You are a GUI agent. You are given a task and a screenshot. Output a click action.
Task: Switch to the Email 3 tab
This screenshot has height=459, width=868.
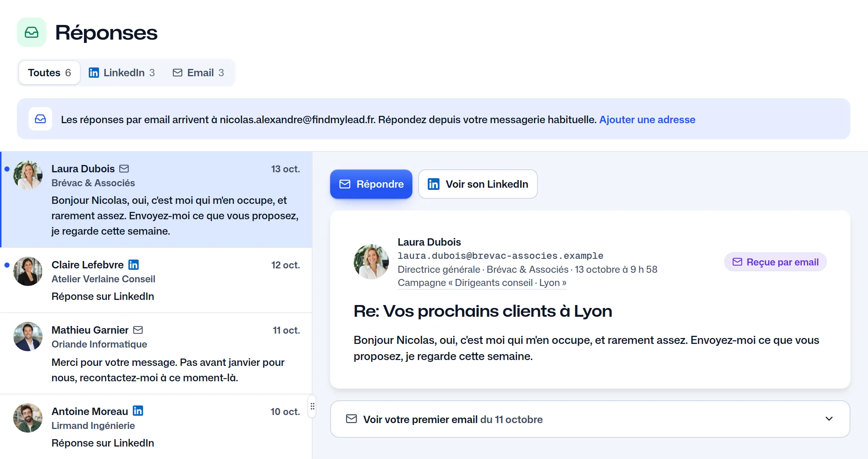[x=198, y=73]
